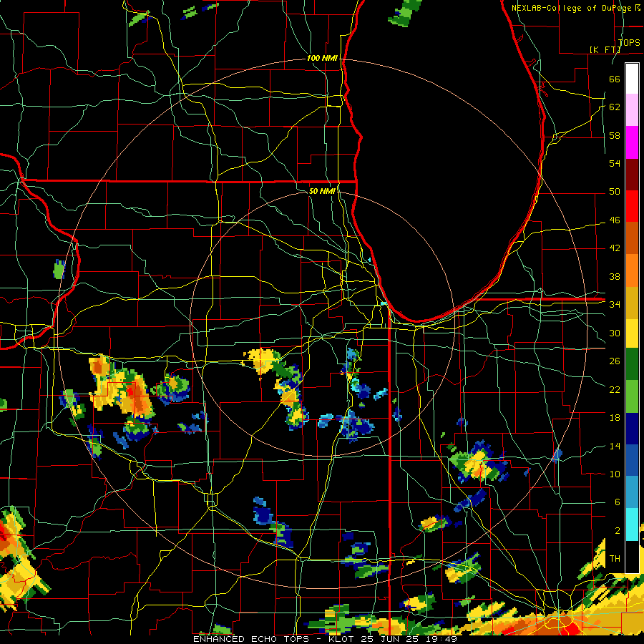This screenshot has height=644, width=644.
Task: Select the cyan band near legend bottom
Action: coord(632,525)
